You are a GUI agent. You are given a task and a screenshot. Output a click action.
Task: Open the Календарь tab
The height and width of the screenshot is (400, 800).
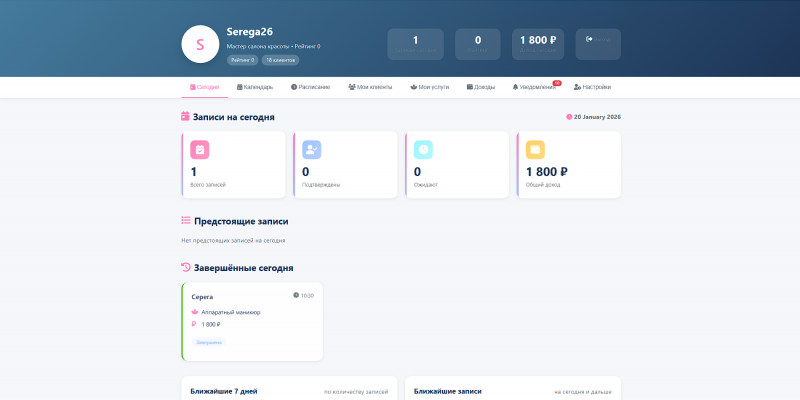[x=255, y=87]
